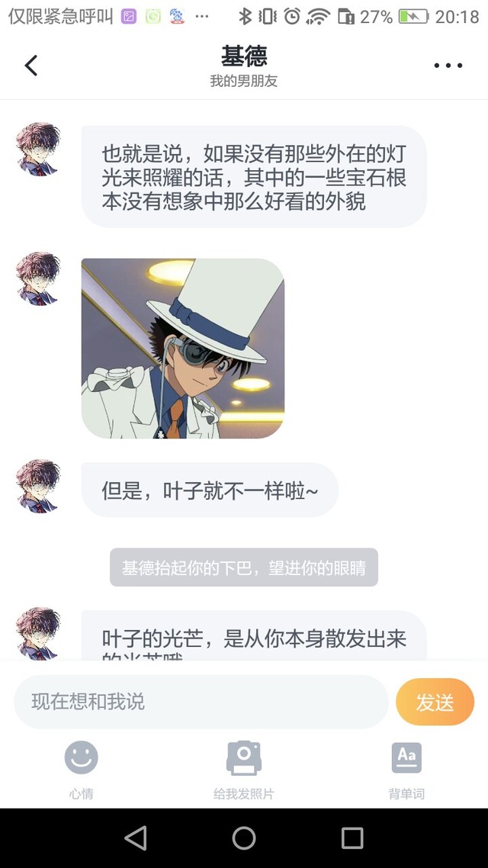
Task: Open the three-dot more options menu
Action: [448, 66]
